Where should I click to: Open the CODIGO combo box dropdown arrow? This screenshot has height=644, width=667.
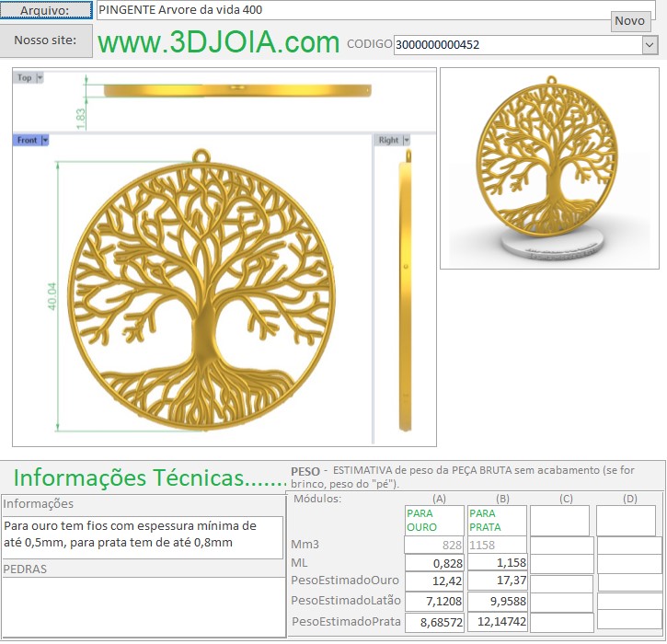(649, 44)
